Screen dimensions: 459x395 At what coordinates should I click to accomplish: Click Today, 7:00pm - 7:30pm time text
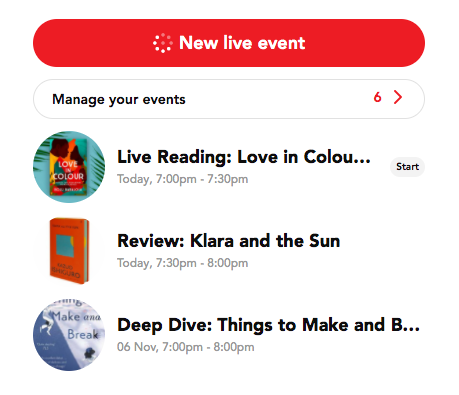tap(182, 179)
